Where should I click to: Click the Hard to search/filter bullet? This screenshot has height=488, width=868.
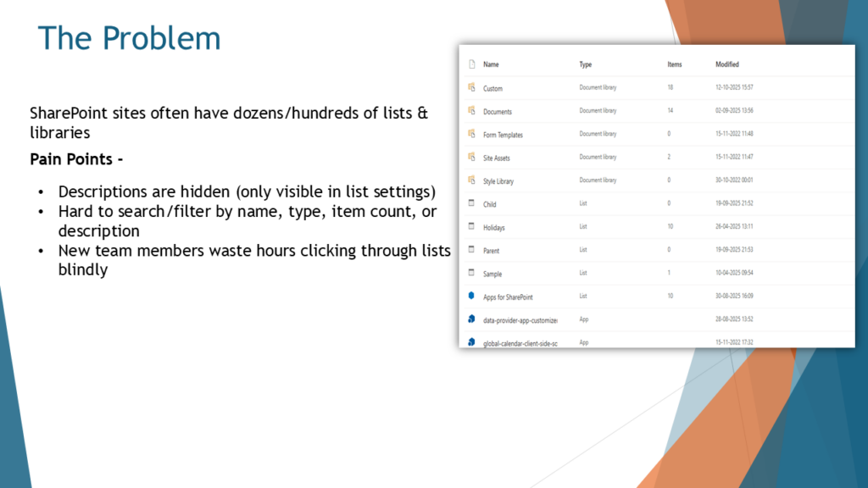248,221
